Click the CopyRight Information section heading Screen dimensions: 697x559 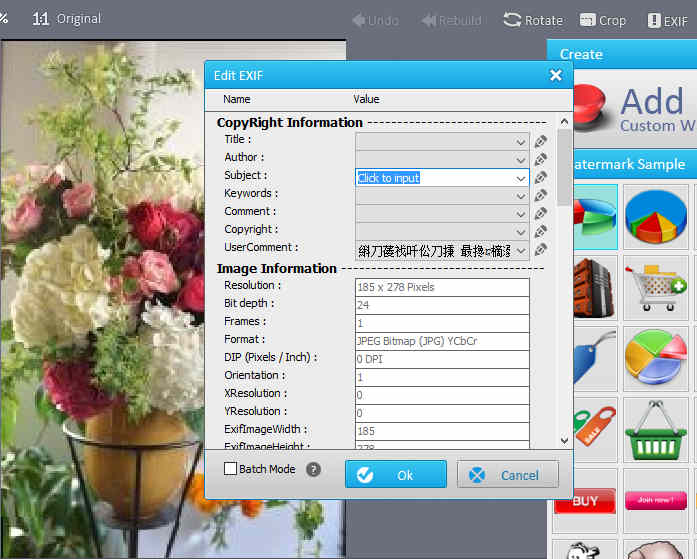click(x=289, y=123)
